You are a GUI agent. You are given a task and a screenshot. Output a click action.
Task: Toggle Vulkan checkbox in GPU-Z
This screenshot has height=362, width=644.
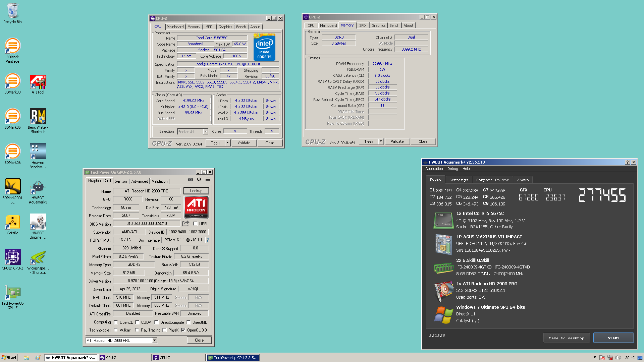pyautogui.click(x=116, y=330)
